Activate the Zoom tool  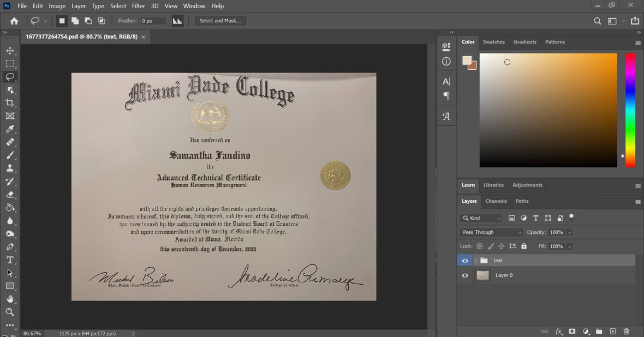click(10, 312)
